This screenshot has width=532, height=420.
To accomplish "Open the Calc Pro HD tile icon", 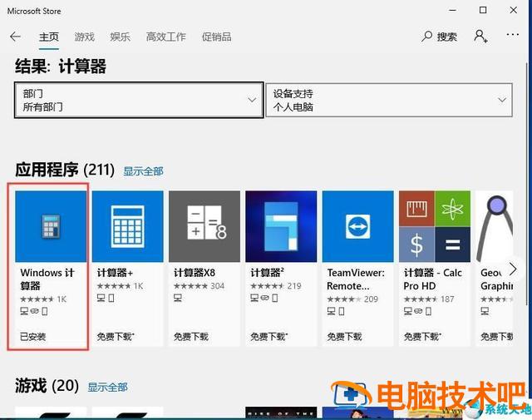I will click(x=435, y=226).
